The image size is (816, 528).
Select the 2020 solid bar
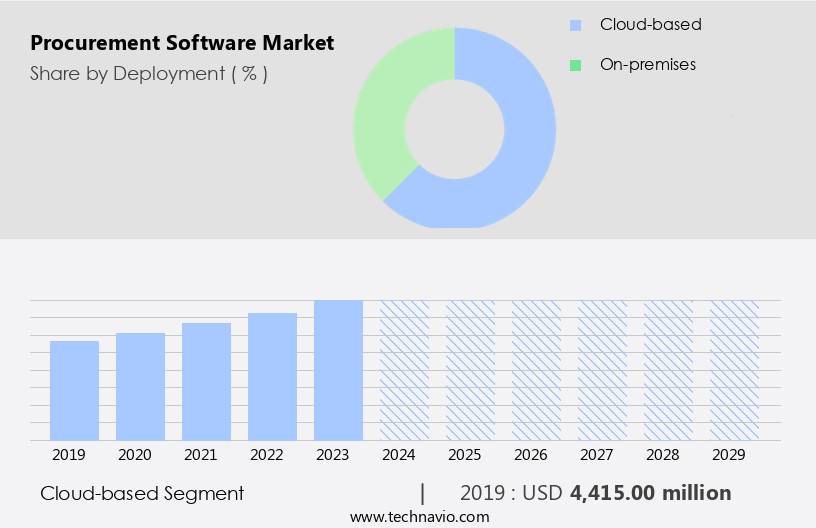point(140,386)
